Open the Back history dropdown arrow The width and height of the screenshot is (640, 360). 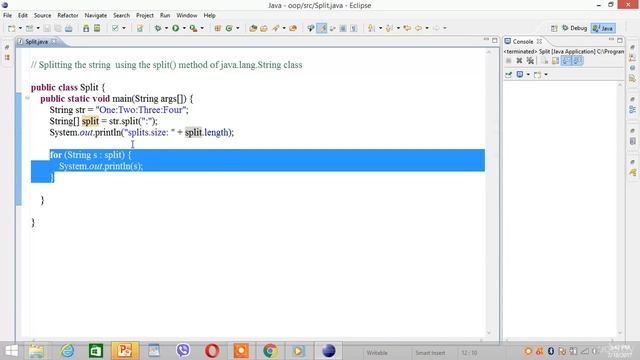pos(427,28)
